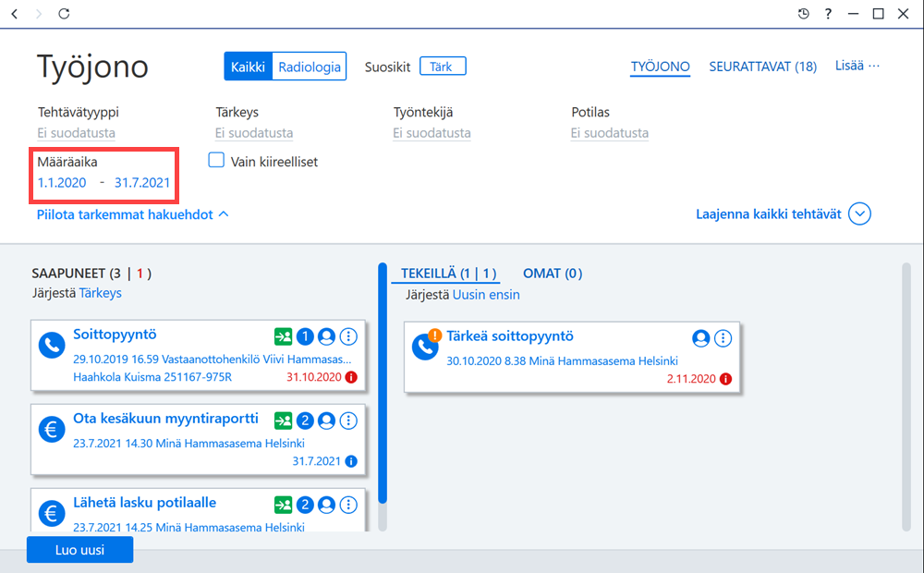Click the right-side list scrollbar
This screenshot has width=924, height=573.
[x=906, y=398]
